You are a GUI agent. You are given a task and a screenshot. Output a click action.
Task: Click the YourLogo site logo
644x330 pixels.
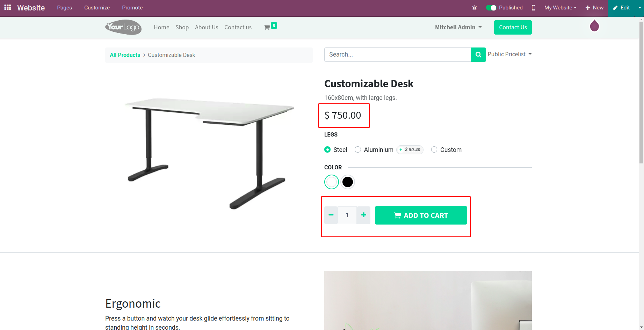123,27
